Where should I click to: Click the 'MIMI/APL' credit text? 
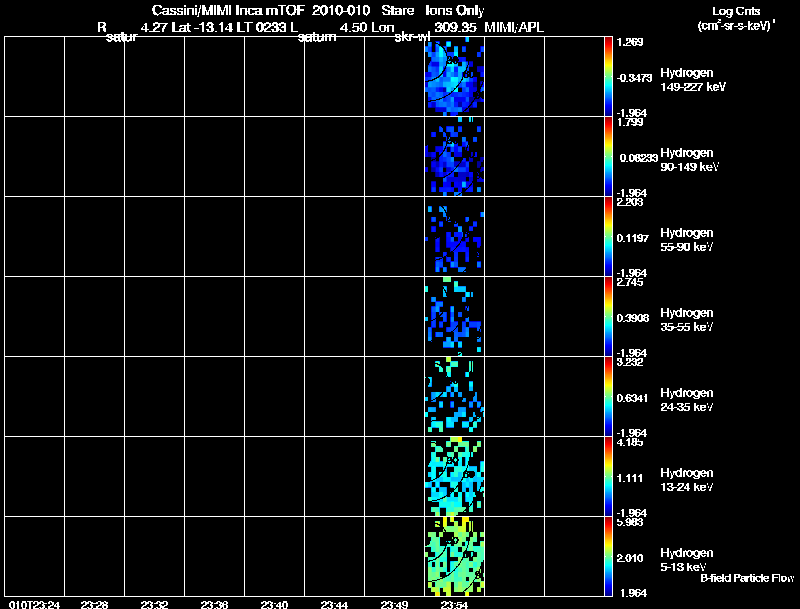514,27
